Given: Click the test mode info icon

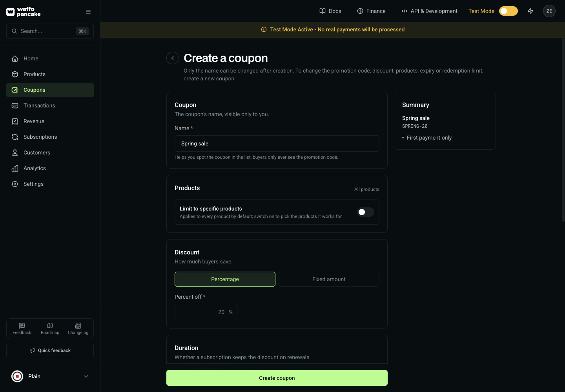Looking at the screenshot, I should 264,29.
